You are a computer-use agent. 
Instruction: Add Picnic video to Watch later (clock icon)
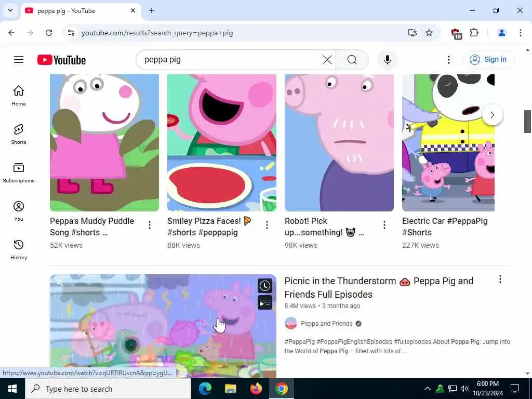click(264, 286)
